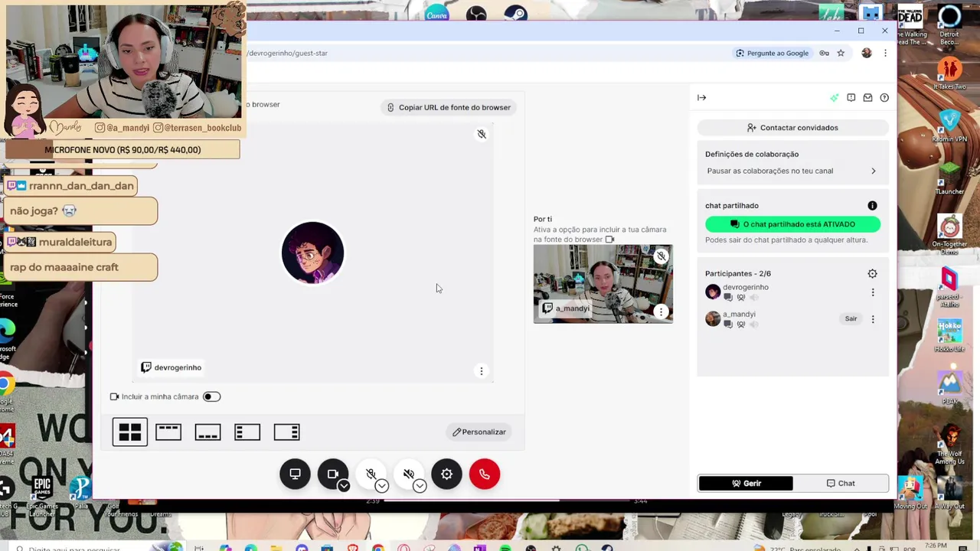
Task: Click the chat partilhado info icon
Action: coord(872,205)
